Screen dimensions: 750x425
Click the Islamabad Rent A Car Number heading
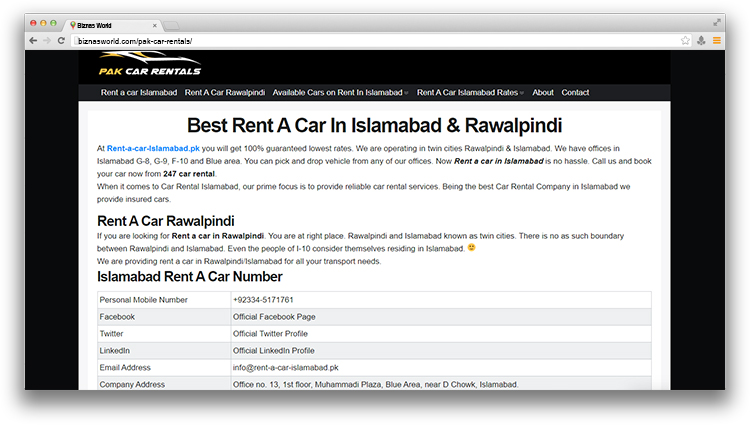[x=189, y=276]
